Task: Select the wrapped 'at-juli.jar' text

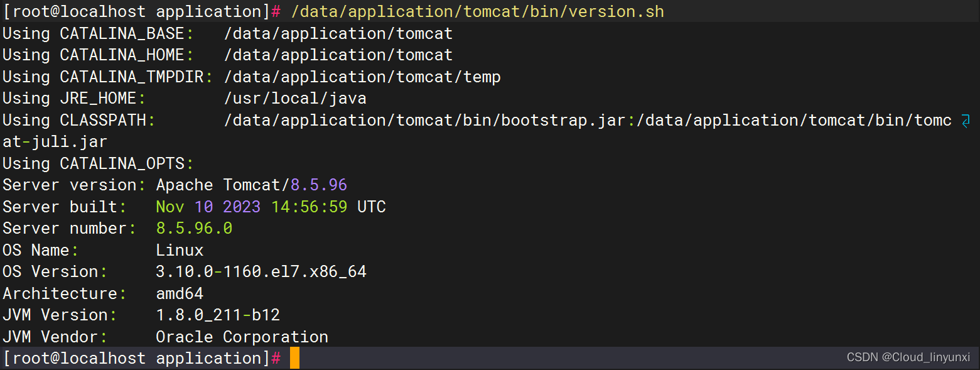Action: click(x=55, y=142)
